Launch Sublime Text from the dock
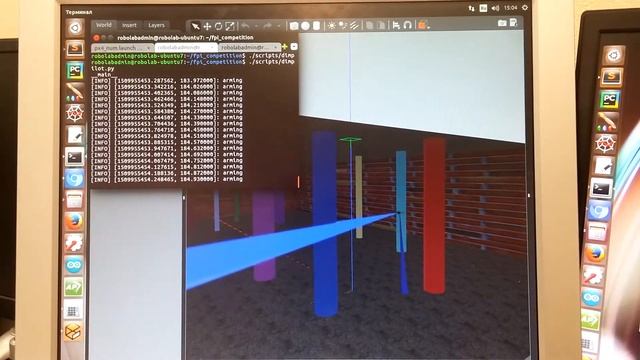The width and height of the screenshot is (640, 360). click(75, 49)
